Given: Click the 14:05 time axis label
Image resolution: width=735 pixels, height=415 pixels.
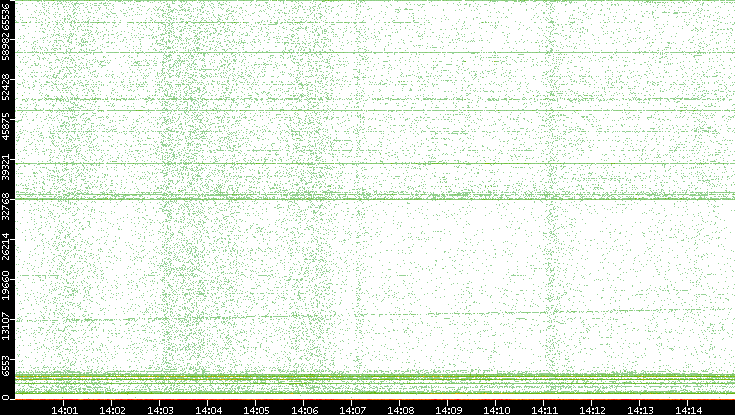Looking at the screenshot, I should click(x=256, y=410).
